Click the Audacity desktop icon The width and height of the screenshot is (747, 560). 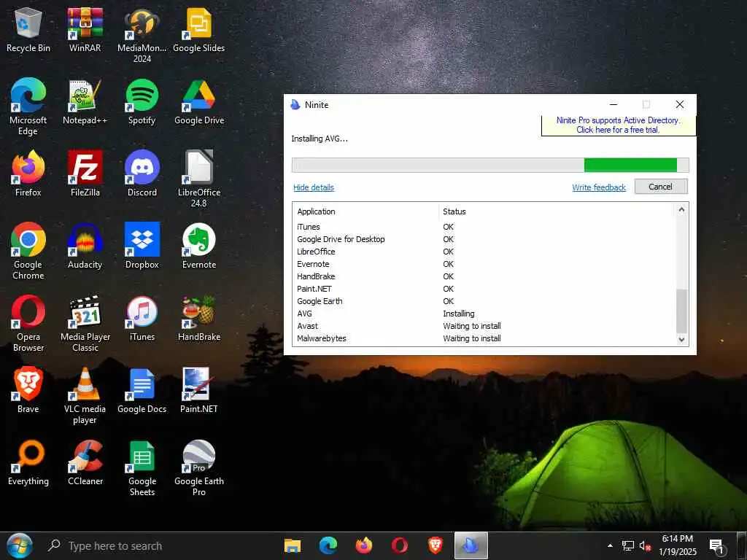(x=85, y=246)
